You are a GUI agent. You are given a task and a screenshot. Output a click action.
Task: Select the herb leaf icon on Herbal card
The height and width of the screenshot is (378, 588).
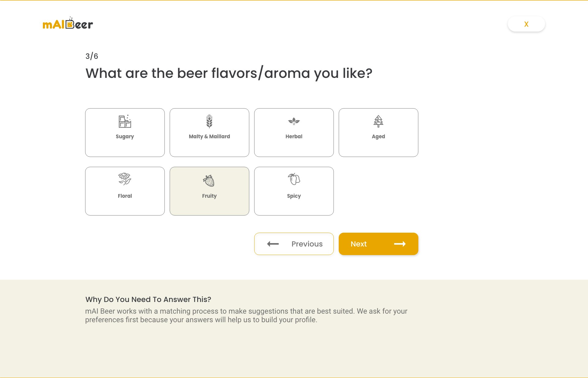(x=294, y=121)
